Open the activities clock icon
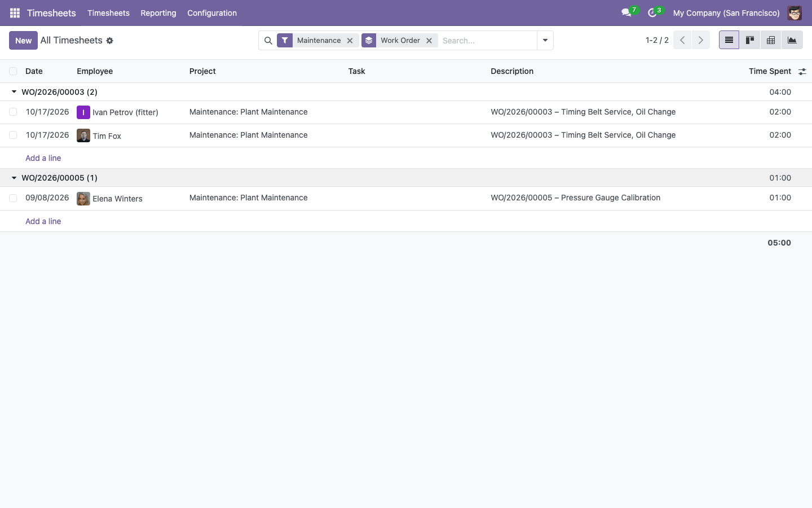The height and width of the screenshot is (508, 812). [x=652, y=12]
